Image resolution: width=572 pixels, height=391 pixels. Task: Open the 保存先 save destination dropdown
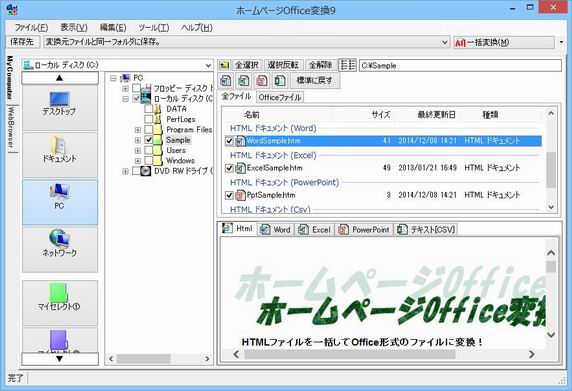pyautogui.click(x=445, y=42)
